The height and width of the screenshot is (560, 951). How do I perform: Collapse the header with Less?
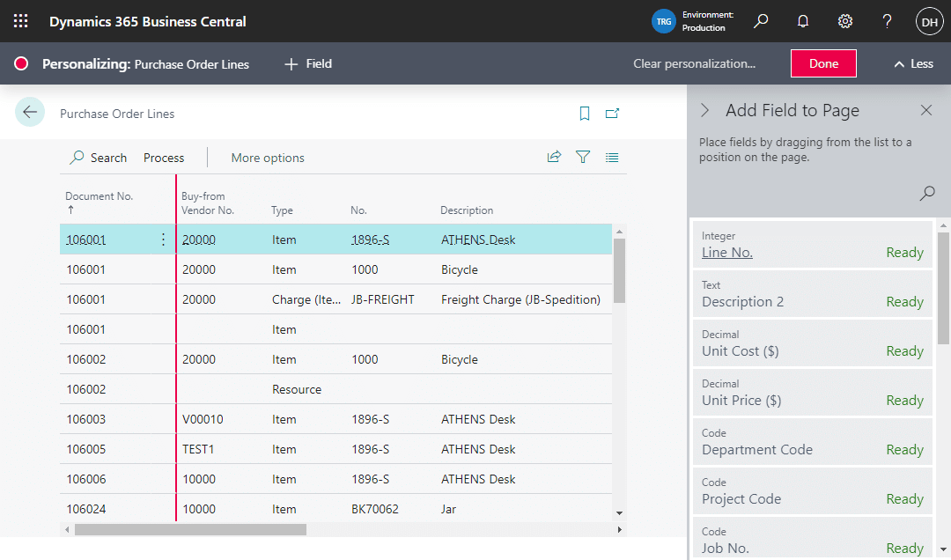913,63
